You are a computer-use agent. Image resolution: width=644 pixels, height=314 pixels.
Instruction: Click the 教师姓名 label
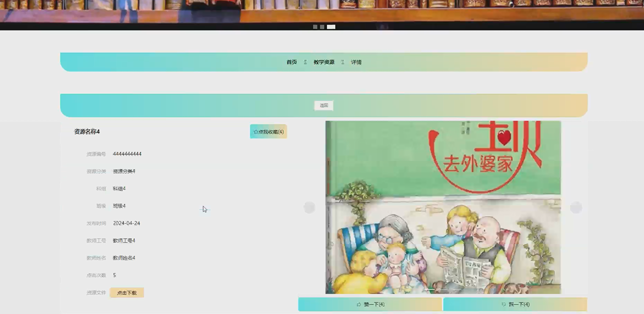[96, 258]
